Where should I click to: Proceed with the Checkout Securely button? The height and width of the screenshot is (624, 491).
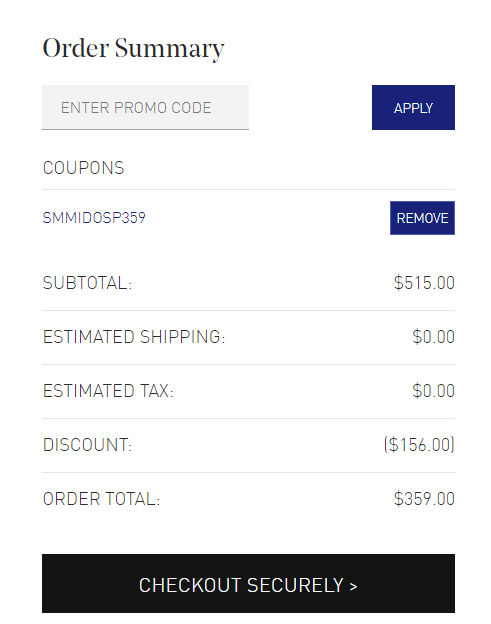click(248, 583)
